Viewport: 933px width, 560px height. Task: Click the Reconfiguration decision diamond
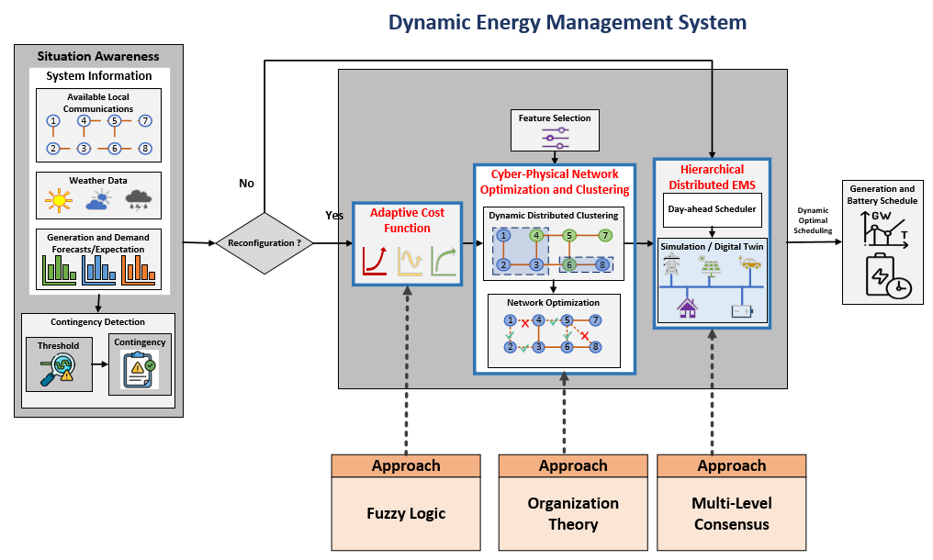click(x=264, y=242)
